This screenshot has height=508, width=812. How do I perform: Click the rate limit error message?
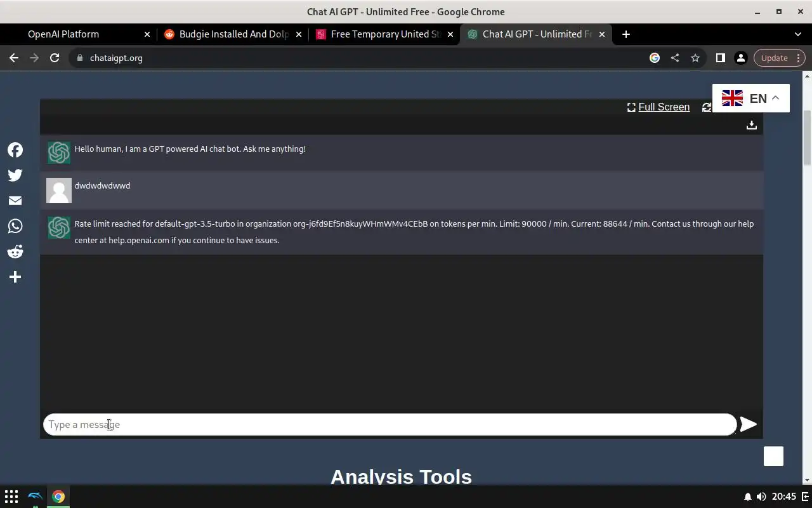coord(414,232)
